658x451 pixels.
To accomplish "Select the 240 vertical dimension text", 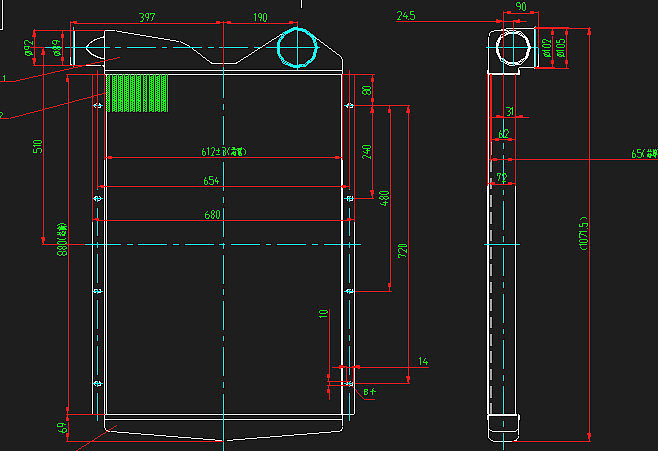I will coord(367,152).
